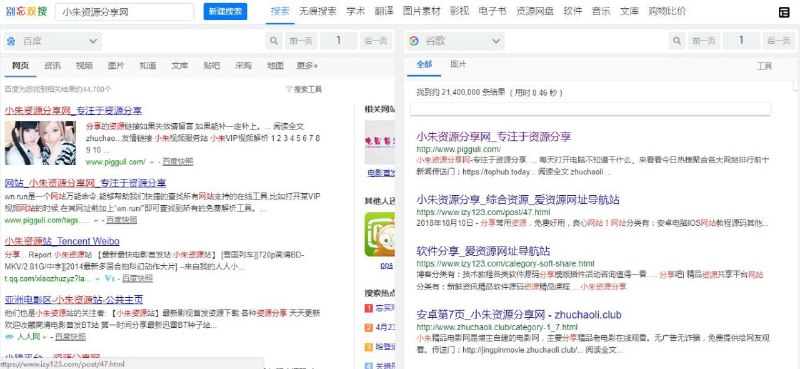The image size is (800, 369).
Task: Click the main search input field
Action: click(x=124, y=12)
